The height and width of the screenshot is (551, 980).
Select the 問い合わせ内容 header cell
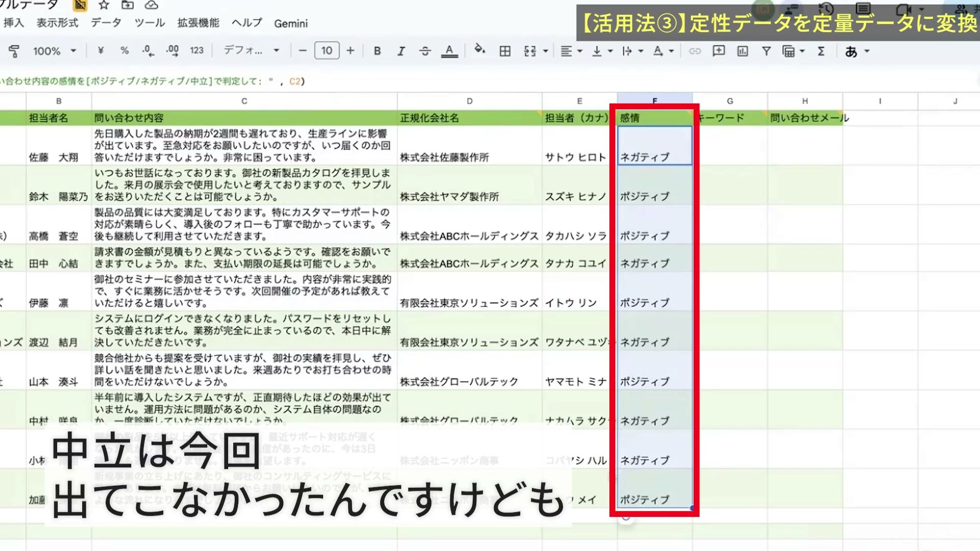pos(244,118)
